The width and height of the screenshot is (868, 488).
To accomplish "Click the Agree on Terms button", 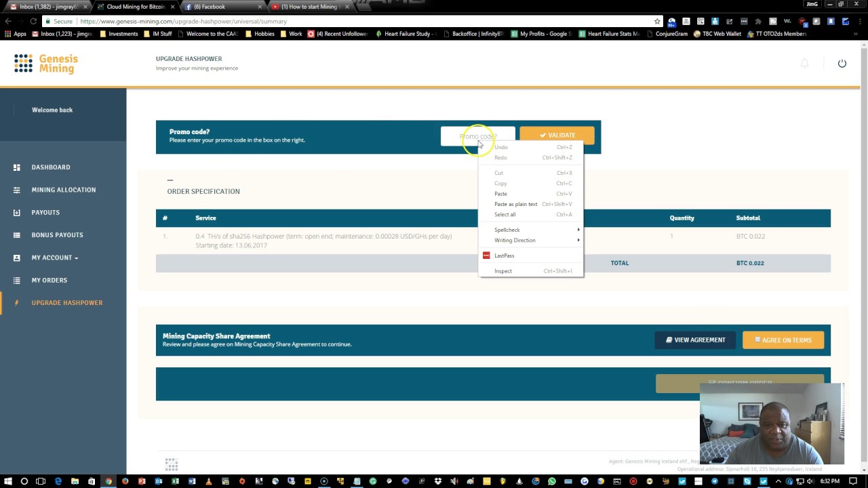I will click(783, 340).
